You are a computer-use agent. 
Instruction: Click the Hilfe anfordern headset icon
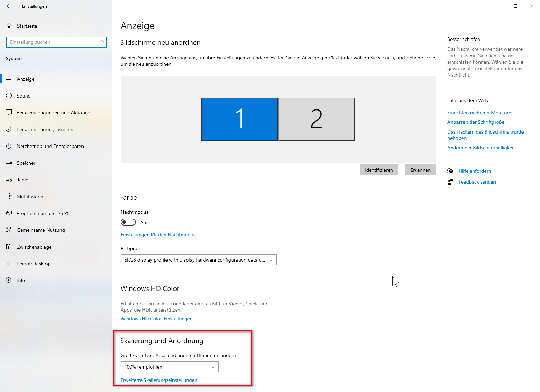pyautogui.click(x=450, y=171)
